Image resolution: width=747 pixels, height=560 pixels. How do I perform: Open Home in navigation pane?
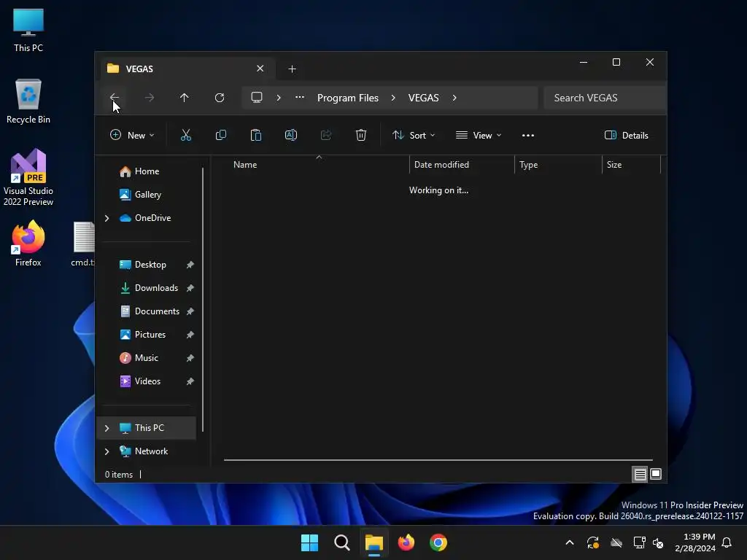pos(147,171)
